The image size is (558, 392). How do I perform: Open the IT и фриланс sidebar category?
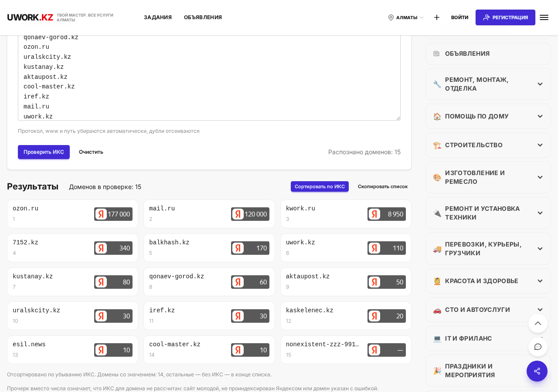(488, 338)
